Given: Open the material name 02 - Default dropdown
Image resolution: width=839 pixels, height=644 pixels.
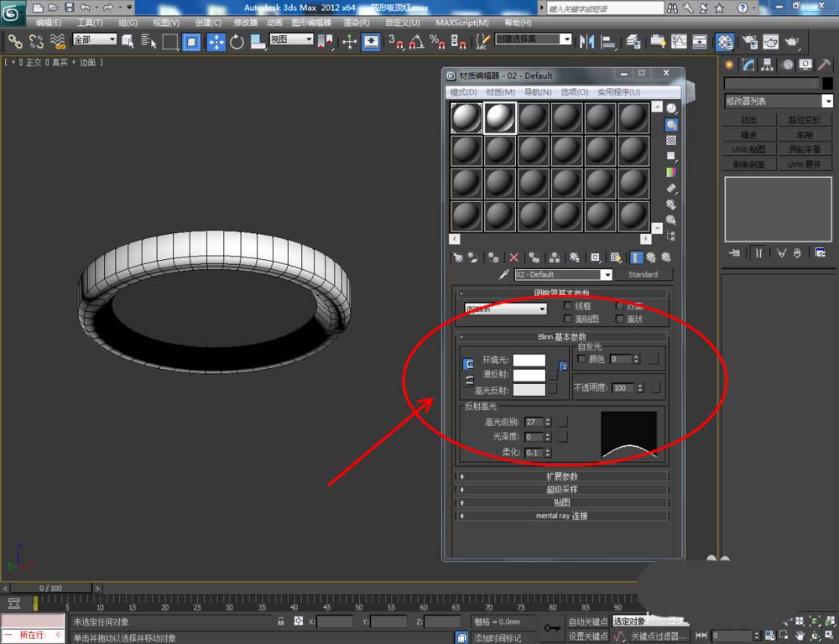Looking at the screenshot, I should click(x=563, y=274).
